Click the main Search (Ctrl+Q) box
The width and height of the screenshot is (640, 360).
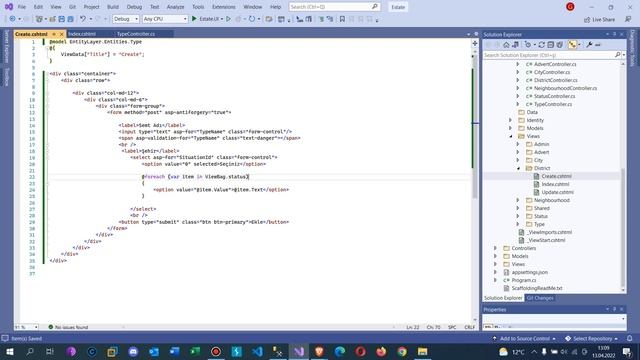click(334, 7)
